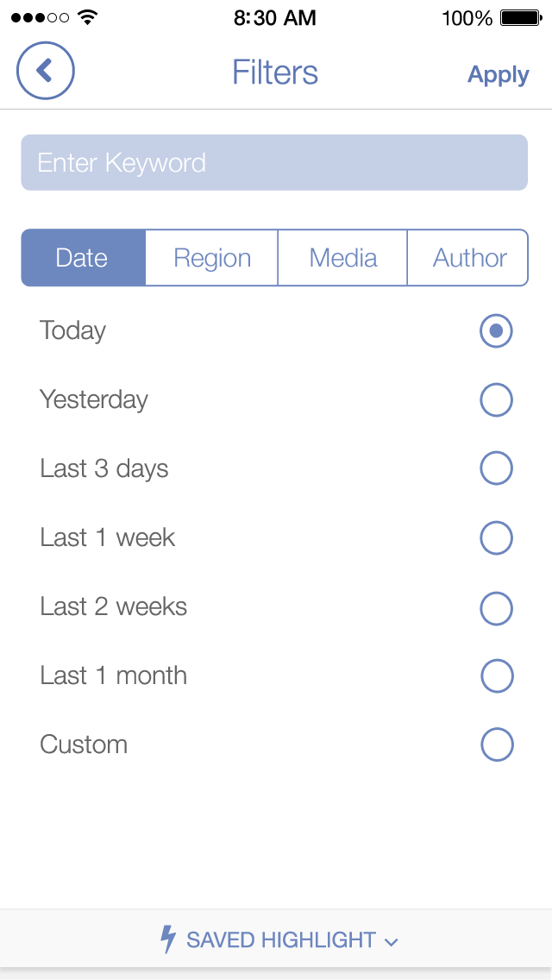The width and height of the screenshot is (552, 980).
Task: Select the Date tab
Action: click(x=82, y=258)
